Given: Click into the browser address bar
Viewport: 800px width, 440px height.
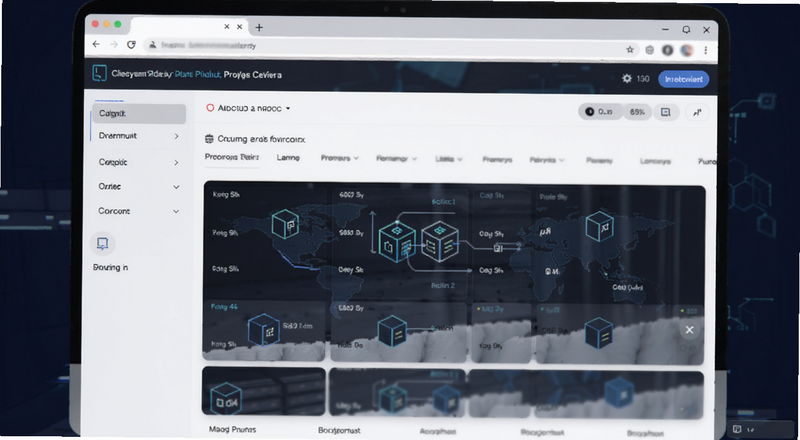Looking at the screenshot, I should click(x=383, y=46).
